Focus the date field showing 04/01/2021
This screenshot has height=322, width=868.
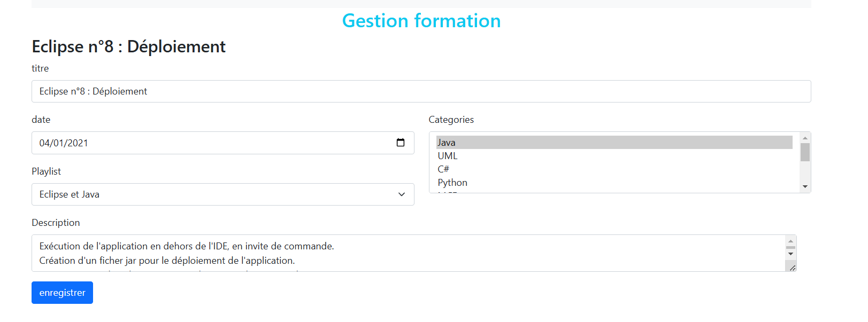(214, 143)
